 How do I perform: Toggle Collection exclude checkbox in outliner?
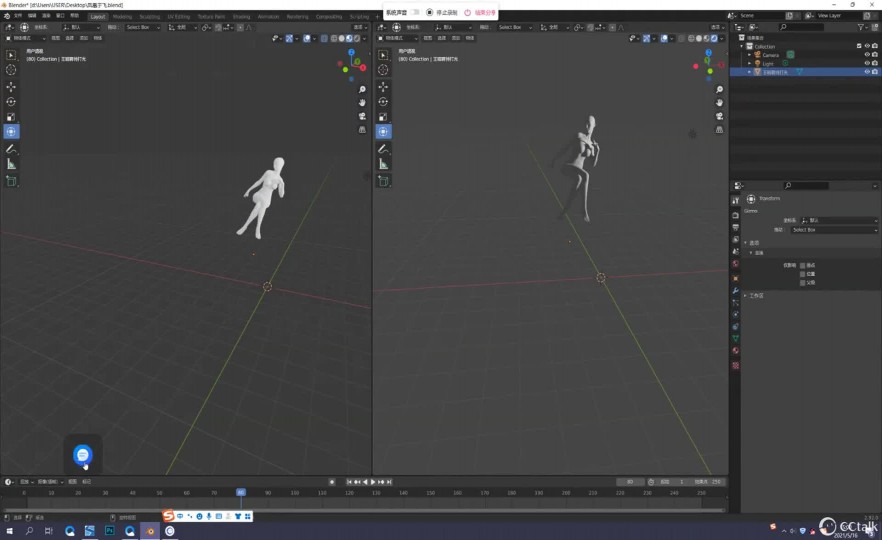859,46
